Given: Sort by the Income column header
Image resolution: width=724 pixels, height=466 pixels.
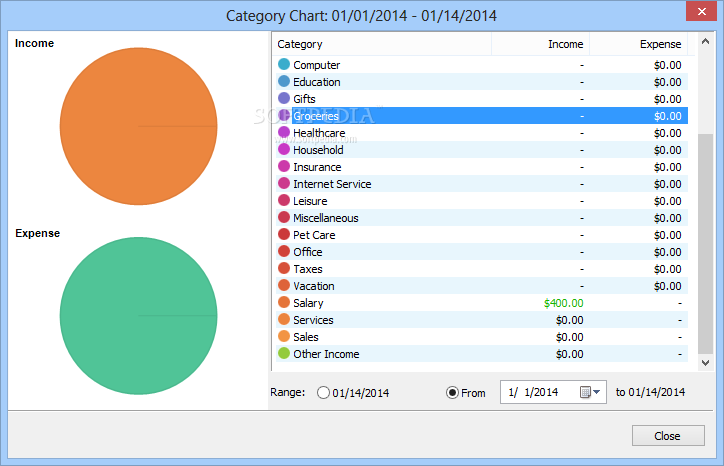Looking at the screenshot, I should point(541,44).
